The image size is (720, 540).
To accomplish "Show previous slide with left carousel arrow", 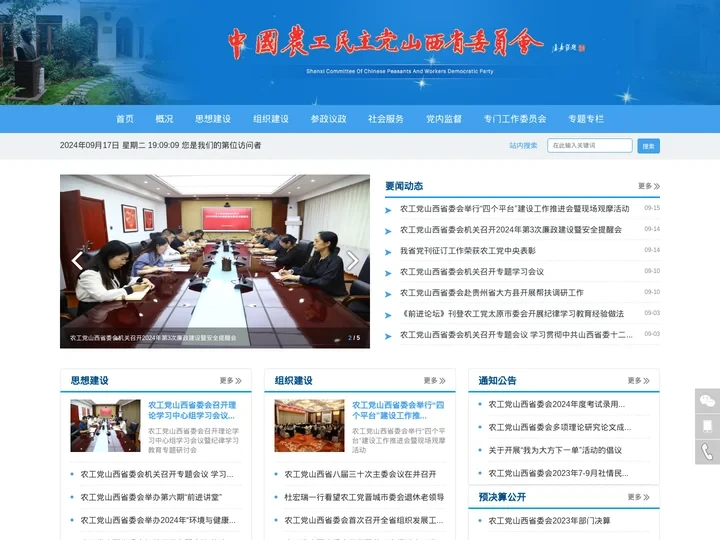I will point(78,261).
